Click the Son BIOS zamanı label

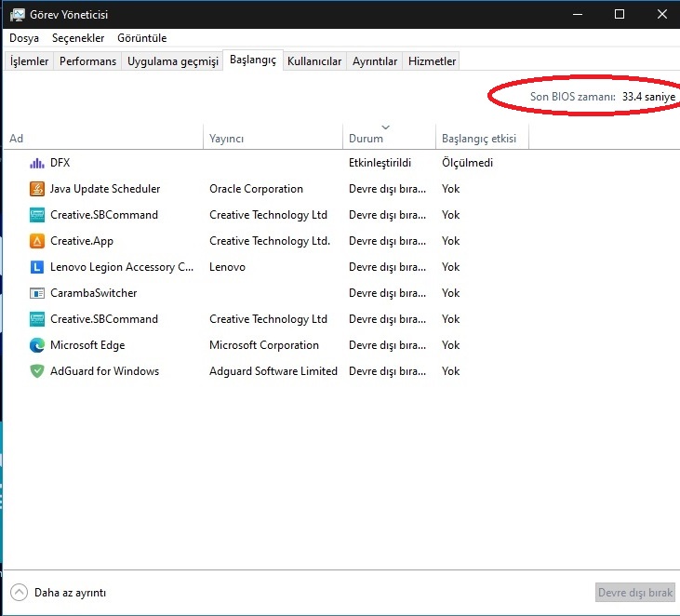(572, 96)
